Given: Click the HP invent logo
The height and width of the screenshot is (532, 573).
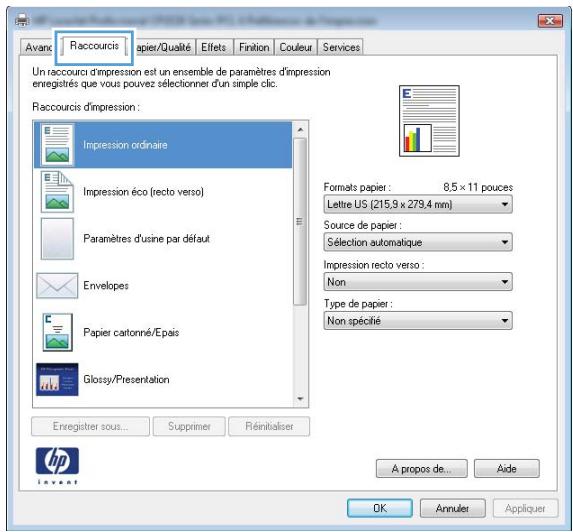Looking at the screenshot, I should pos(57,466).
